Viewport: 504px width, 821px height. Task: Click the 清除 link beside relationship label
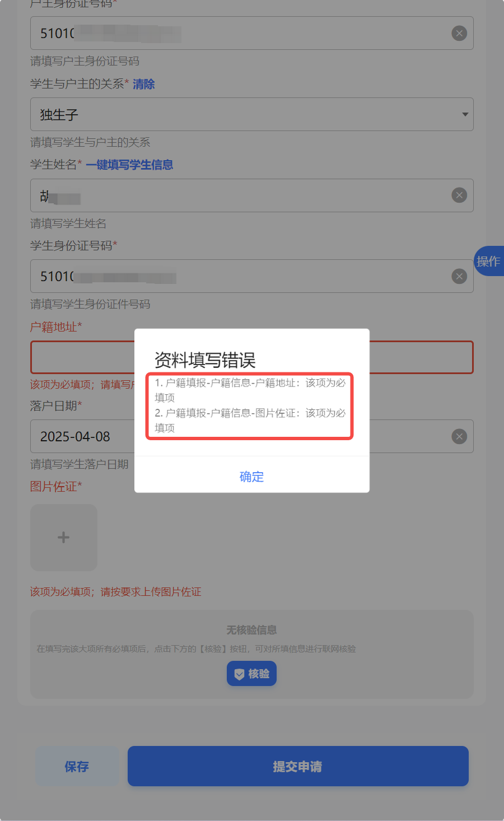[x=144, y=84]
